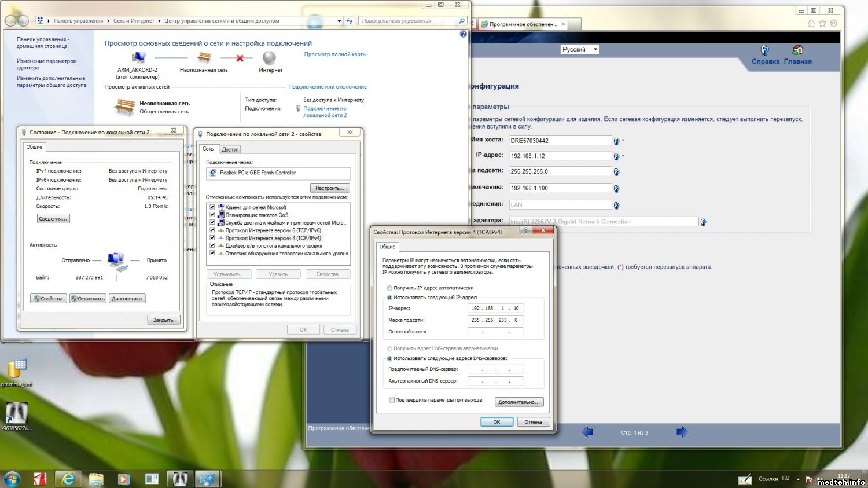The height and width of the screenshot is (488, 868).
Task: Click the Справка help icon
Action: point(764,50)
